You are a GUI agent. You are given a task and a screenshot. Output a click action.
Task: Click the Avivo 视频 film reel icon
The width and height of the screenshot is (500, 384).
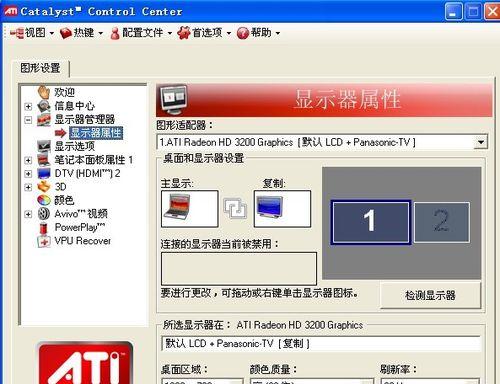(x=44, y=214)
